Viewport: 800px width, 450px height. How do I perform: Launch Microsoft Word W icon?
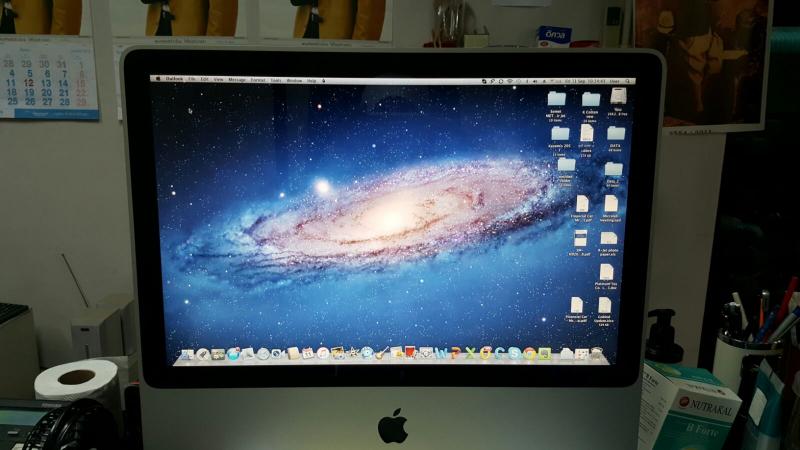[442, 354]
